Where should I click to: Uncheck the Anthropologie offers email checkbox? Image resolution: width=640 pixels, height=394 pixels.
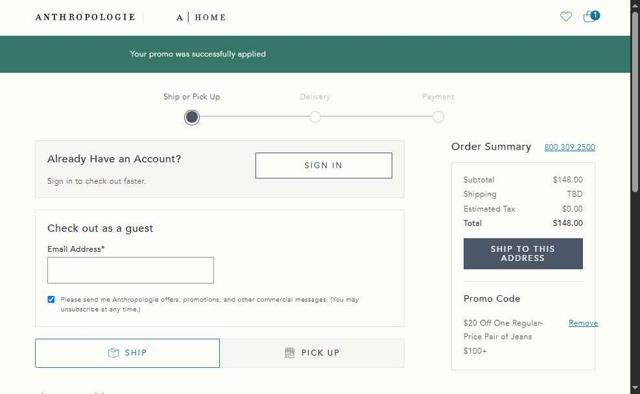[51, 299]
